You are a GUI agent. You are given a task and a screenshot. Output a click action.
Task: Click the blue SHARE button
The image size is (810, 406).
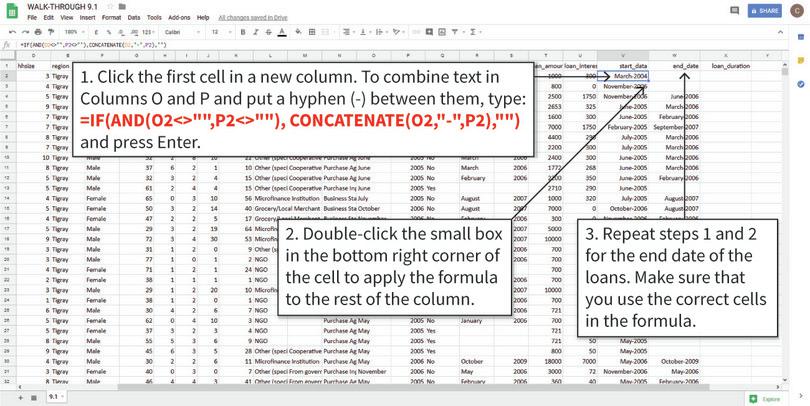[x=765, y=11]
